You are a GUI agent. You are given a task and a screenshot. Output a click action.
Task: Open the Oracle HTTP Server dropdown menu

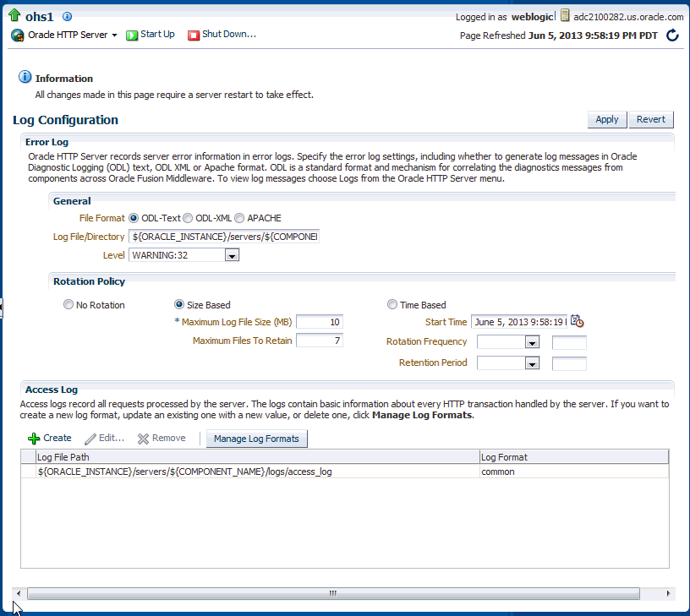114,35
